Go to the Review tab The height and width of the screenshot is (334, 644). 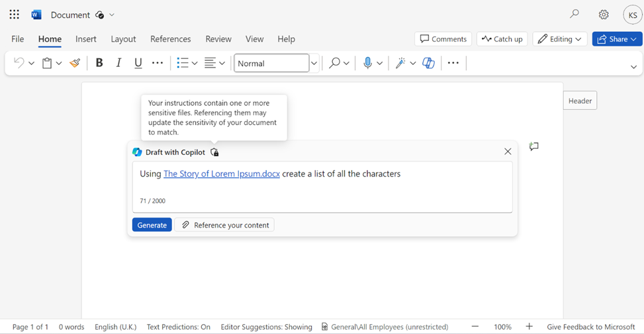[x=218, y=39]
